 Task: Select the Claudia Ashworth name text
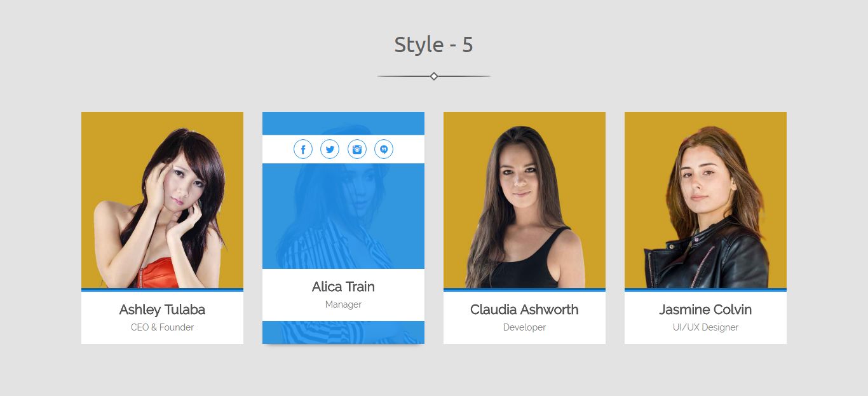pos(524,310)
